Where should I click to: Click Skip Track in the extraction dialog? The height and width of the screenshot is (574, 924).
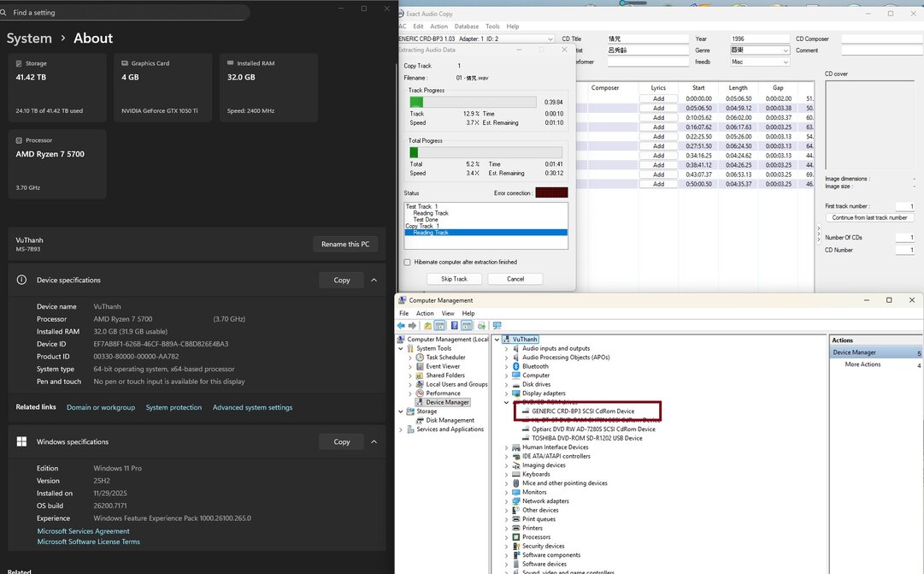(455, 279)
